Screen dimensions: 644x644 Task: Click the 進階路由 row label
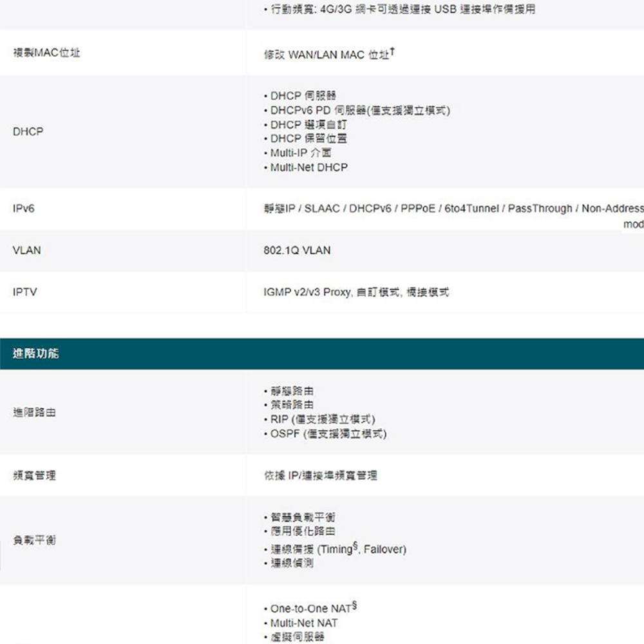coord(34,412)
